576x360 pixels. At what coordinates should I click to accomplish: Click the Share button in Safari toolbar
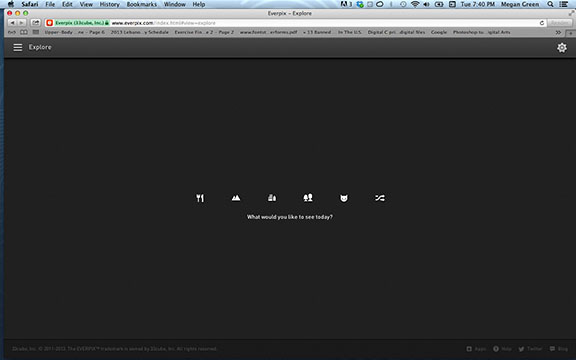click(36, 23)
